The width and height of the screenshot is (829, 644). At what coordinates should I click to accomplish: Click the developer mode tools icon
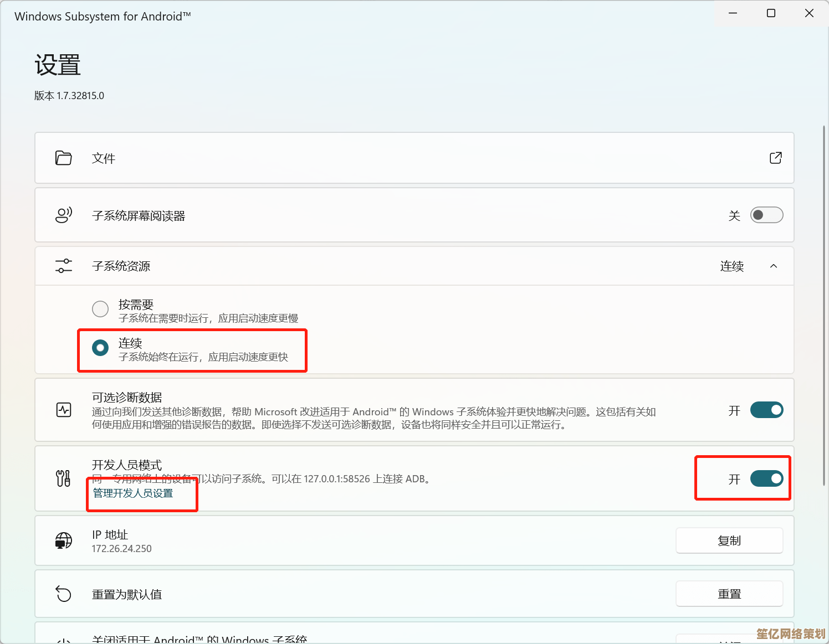coord(64,478)
